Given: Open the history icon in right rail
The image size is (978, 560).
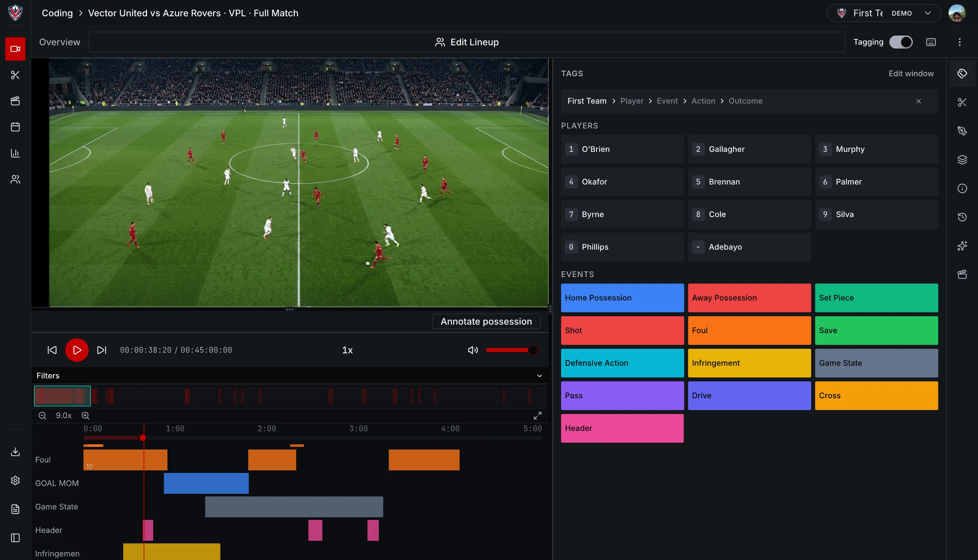Looking at the screenshot, I should [x=962, y=217].
